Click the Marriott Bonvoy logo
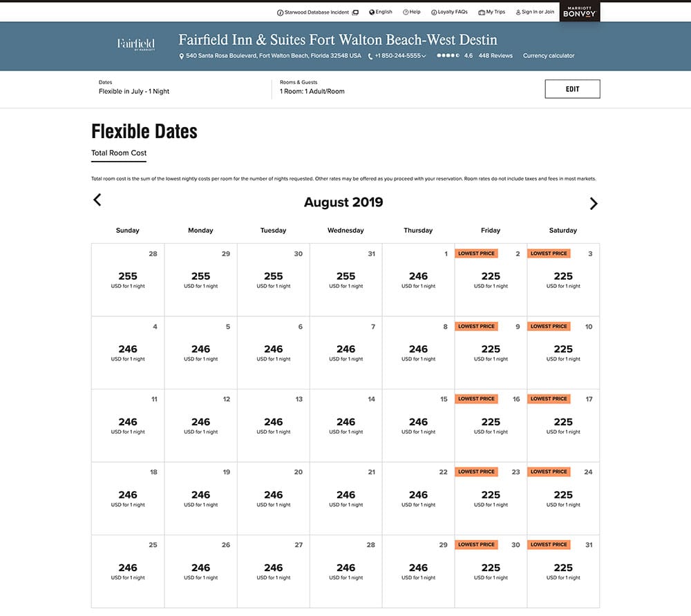This screenshot has width=691, height=616. tap(579, 12)
